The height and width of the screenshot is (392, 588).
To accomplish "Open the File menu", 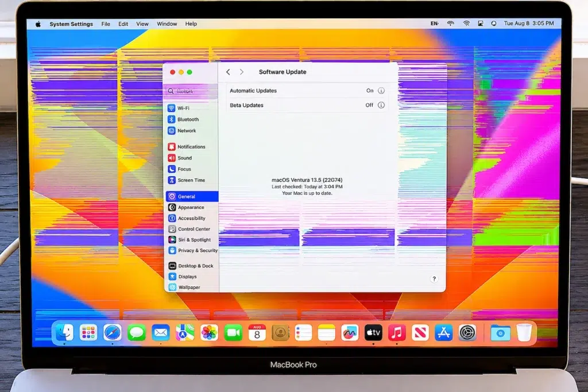I will coord(106,24).
